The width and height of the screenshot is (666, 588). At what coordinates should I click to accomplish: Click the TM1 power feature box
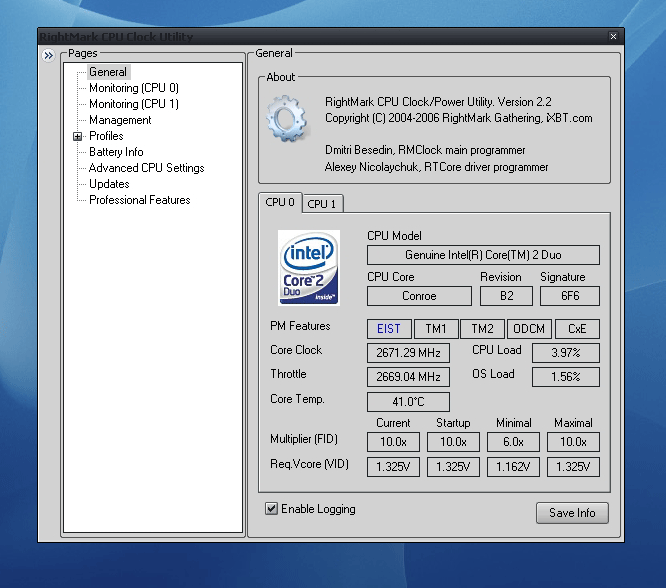coord(436,329)
